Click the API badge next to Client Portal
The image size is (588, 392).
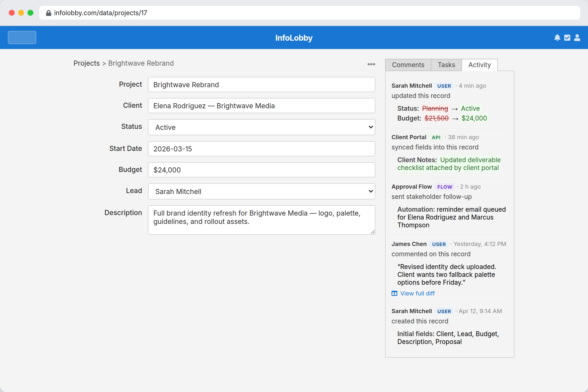pos(436,137)
